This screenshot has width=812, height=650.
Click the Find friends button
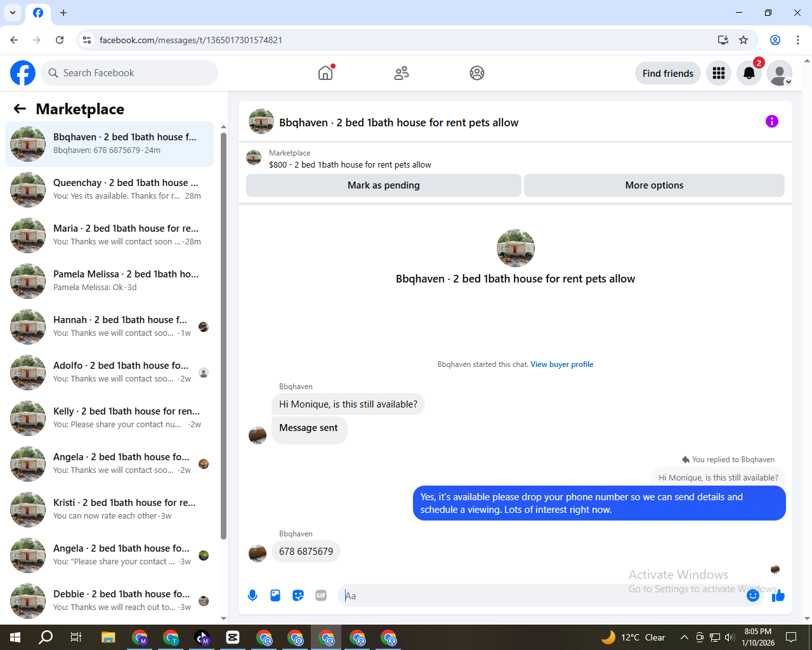point(668,73)
